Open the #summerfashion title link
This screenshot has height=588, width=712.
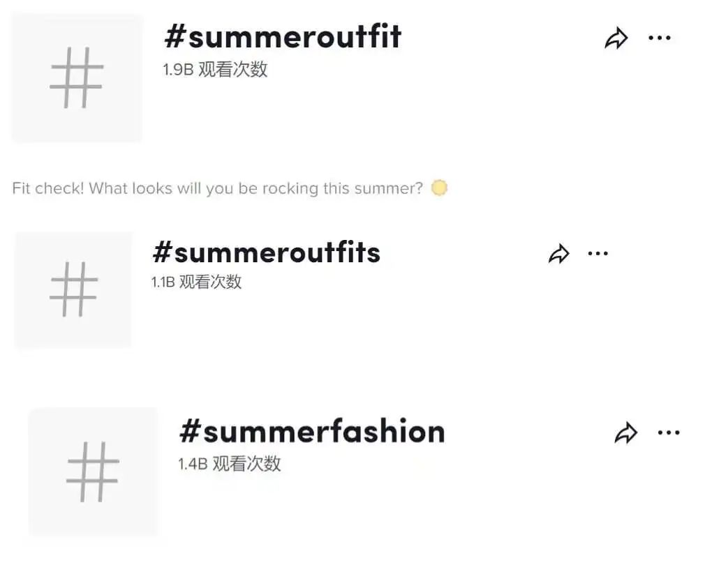pyautogui.click(x=311, y=432)
